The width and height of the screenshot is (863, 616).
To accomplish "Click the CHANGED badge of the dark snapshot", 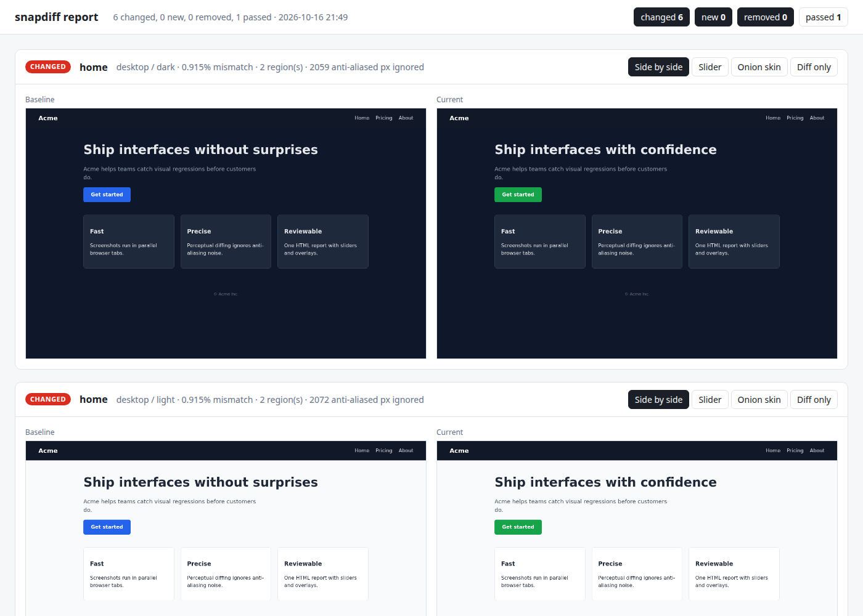I will click(x=48, y=67).
